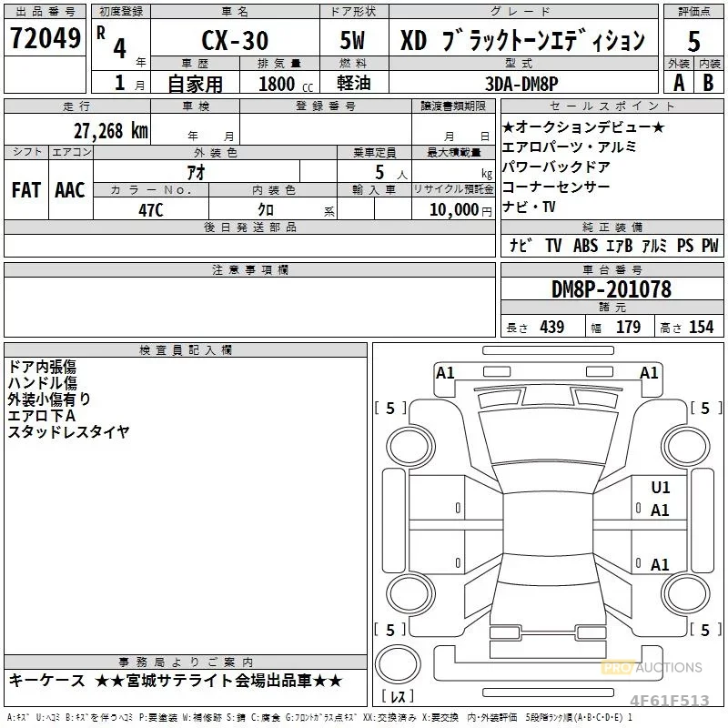Select the model code 3DA-DM8P

(521, 84)
